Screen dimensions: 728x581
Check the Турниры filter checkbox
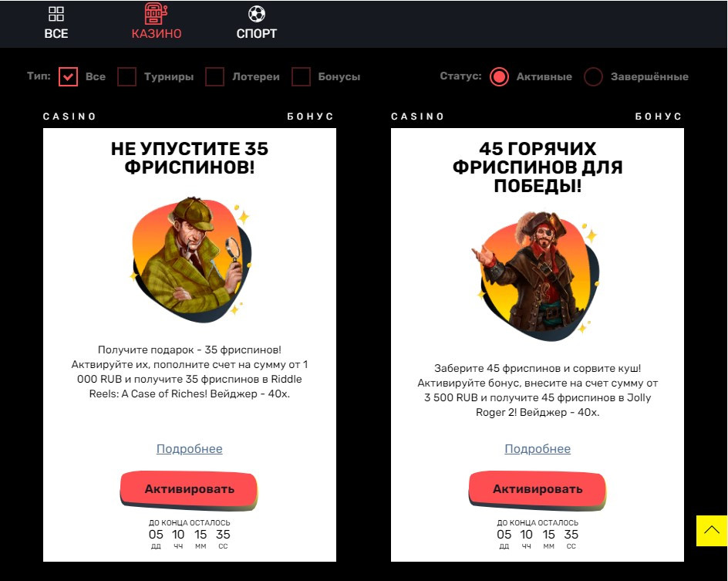click(126, 76)
